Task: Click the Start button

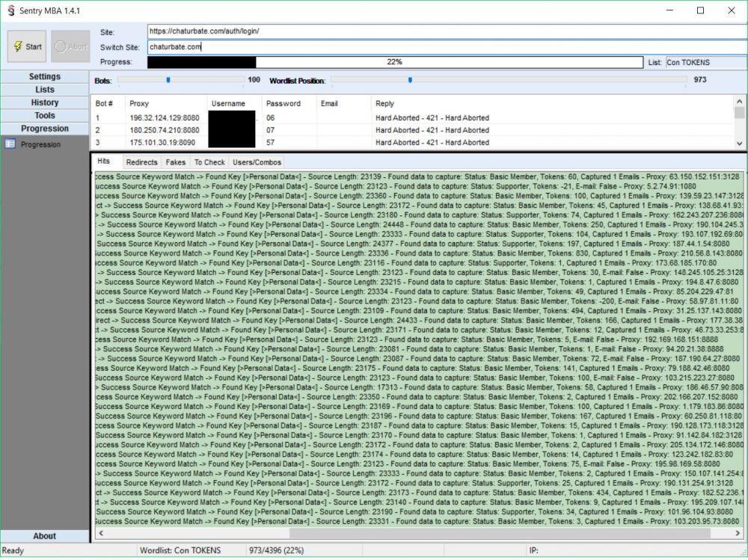Action: coord(27,46)
